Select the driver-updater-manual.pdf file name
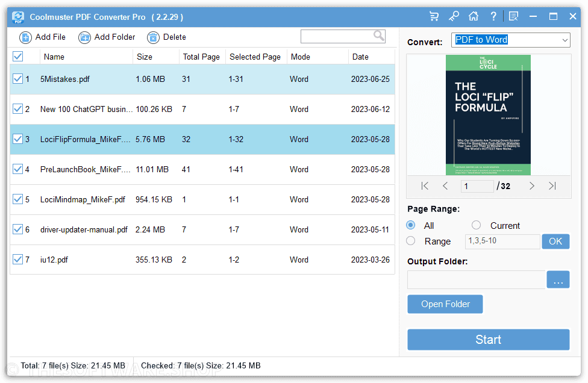The width and height of the screenshot is (588, 383). tap(84, 229)
